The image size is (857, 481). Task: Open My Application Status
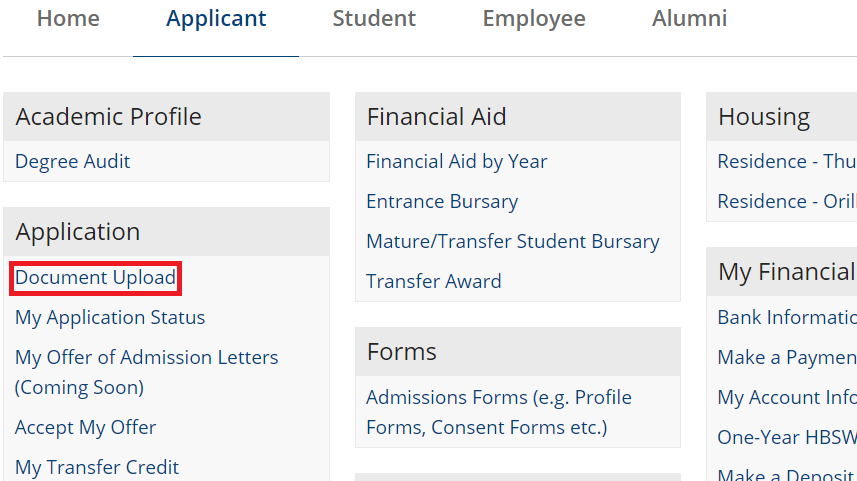(x=110, y=318)
